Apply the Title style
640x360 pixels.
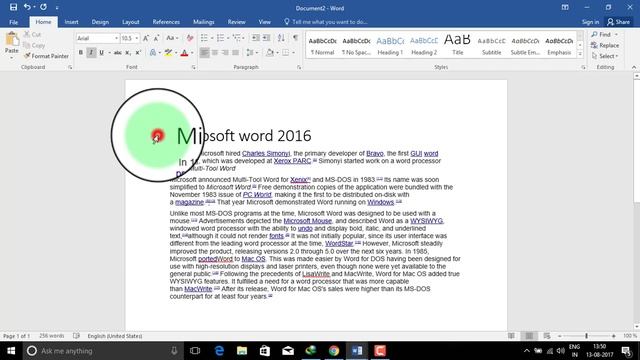458,45
